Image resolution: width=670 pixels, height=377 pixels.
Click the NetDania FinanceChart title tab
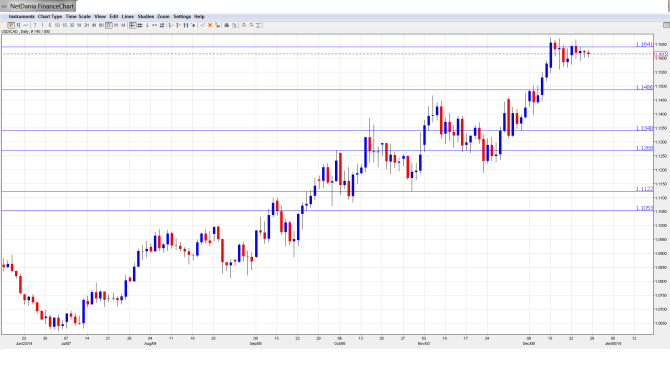[x=38, y=6]
